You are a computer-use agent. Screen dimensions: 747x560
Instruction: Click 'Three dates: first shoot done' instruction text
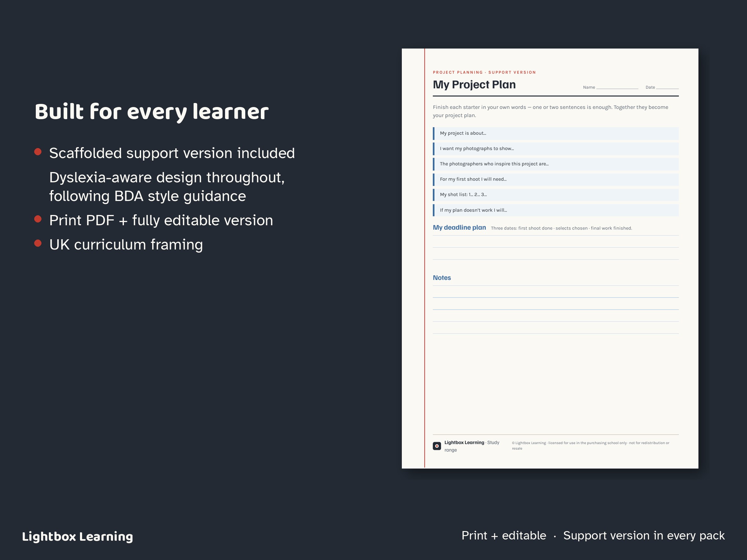(x=561, y=228)
